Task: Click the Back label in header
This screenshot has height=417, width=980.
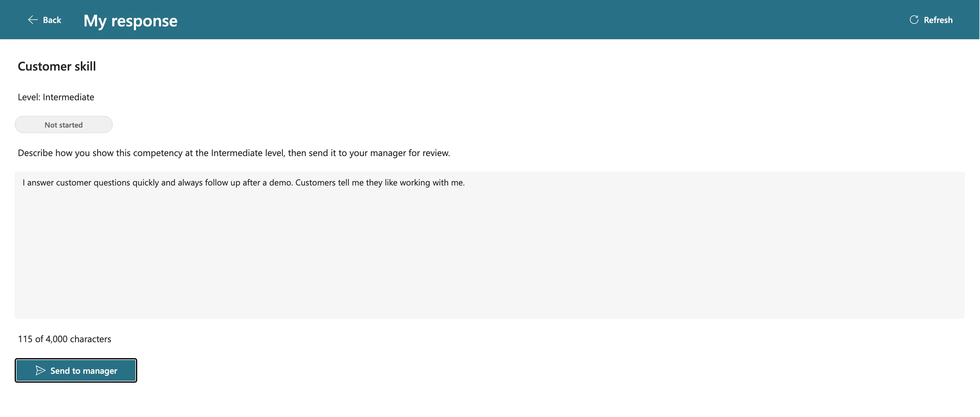Action: [x=52, y=20]
